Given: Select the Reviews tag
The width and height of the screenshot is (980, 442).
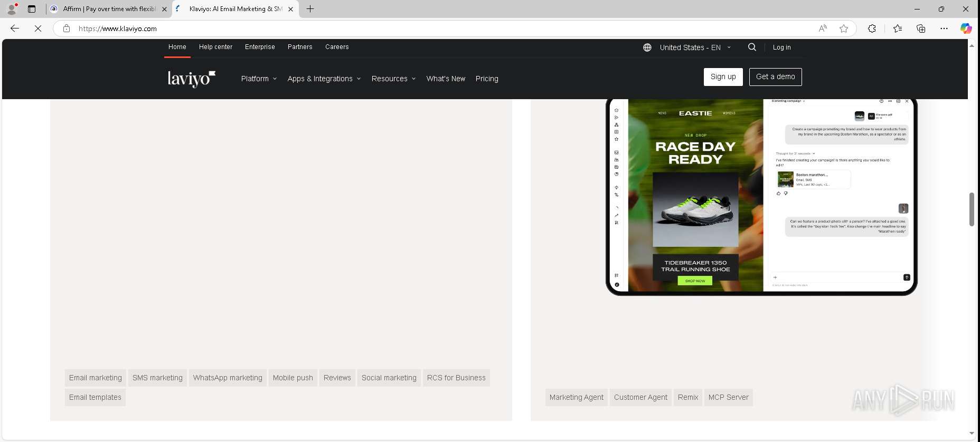Looking at the screenshot, I should (x=337, y=378).
